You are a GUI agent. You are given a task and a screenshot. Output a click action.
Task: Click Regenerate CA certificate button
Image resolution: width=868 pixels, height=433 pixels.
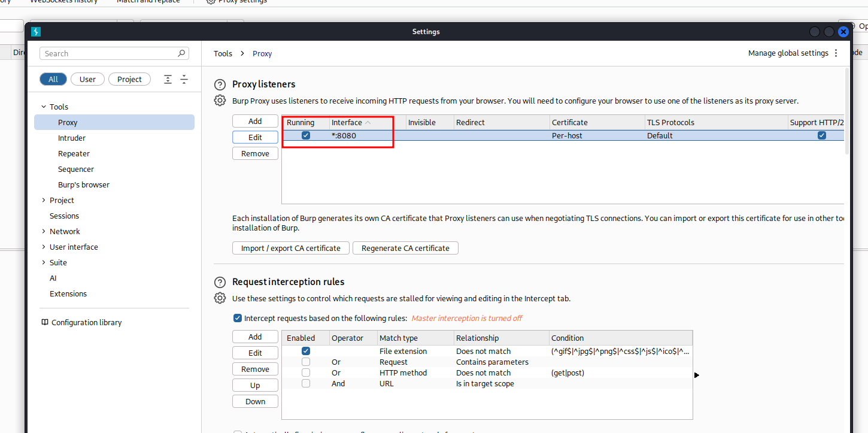[x=405, y=248]
